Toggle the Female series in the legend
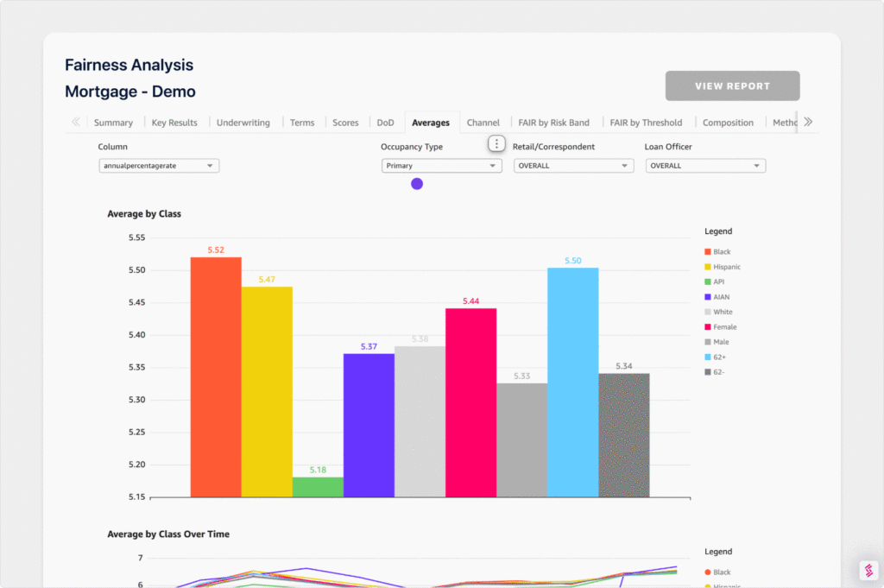Screen dimensions: 884x588 (724, 327)
